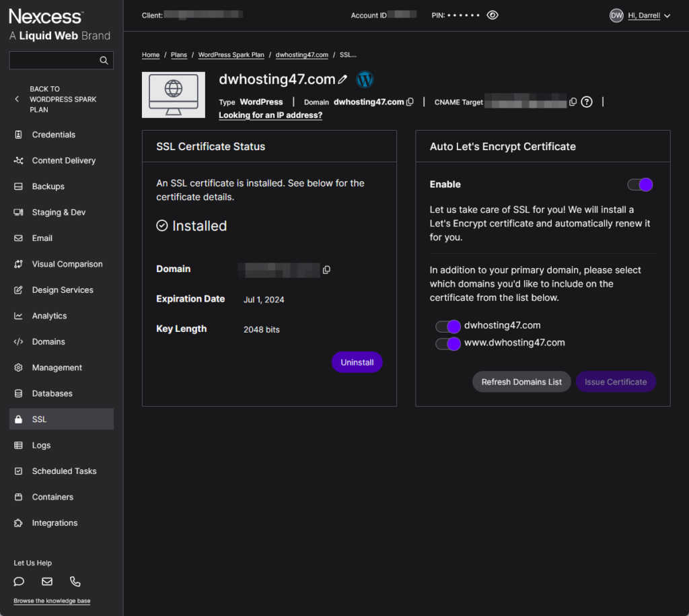This screenshot has height=616, width=689.
Task: Click Refresh Domains List button
Action: click(x=521, y=382)
